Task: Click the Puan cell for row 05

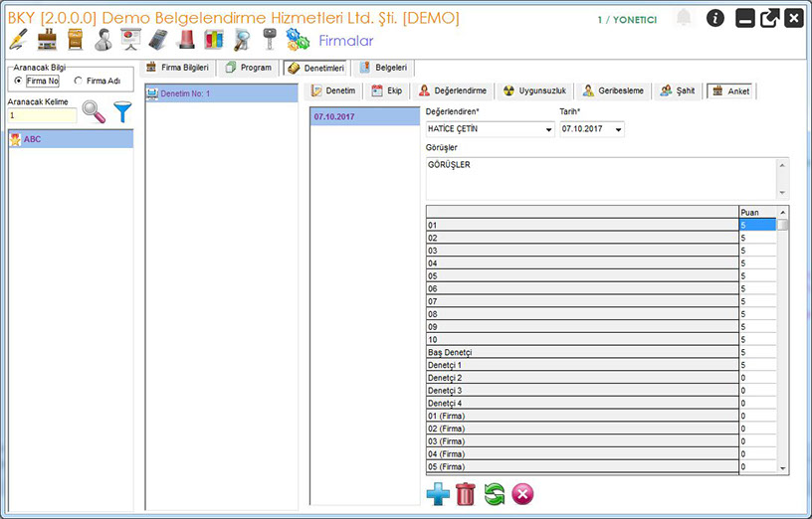Action: coord(757,275)
